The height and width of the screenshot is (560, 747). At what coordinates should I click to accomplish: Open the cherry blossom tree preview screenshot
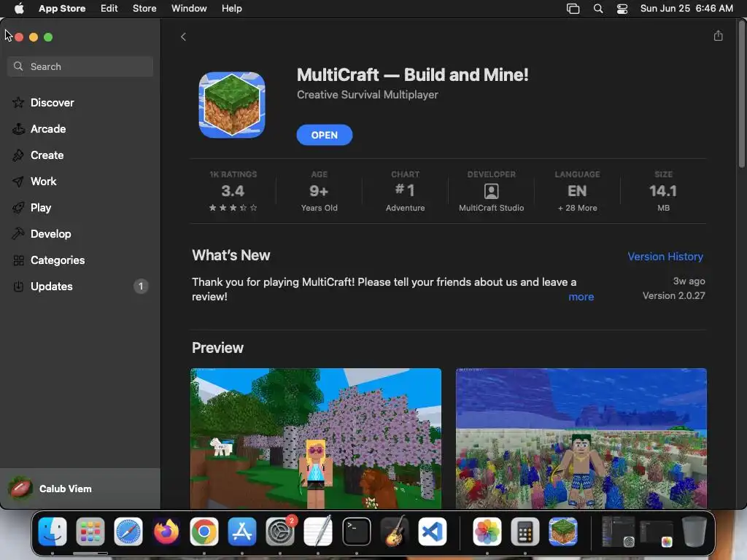coord(316,438)
